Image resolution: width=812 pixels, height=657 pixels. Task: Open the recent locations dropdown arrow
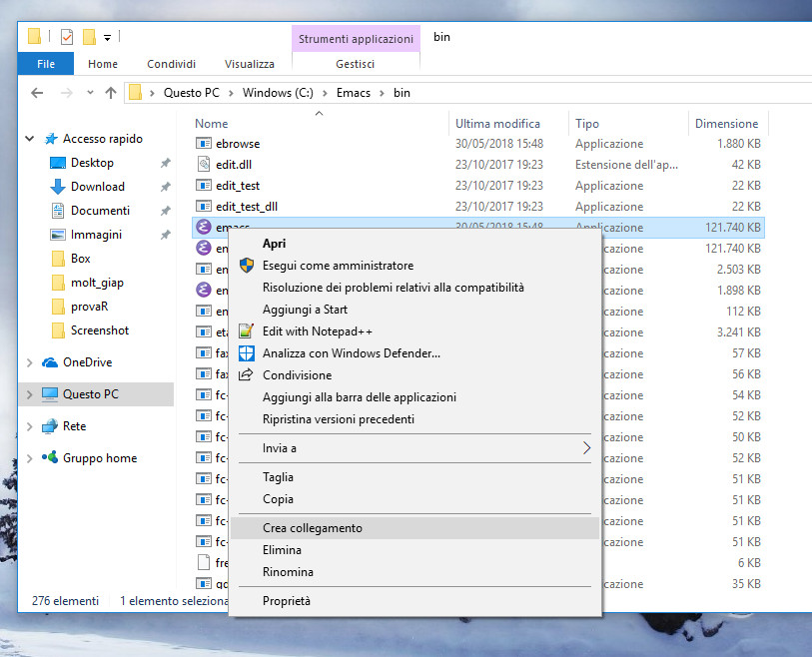tap(90, 93)
